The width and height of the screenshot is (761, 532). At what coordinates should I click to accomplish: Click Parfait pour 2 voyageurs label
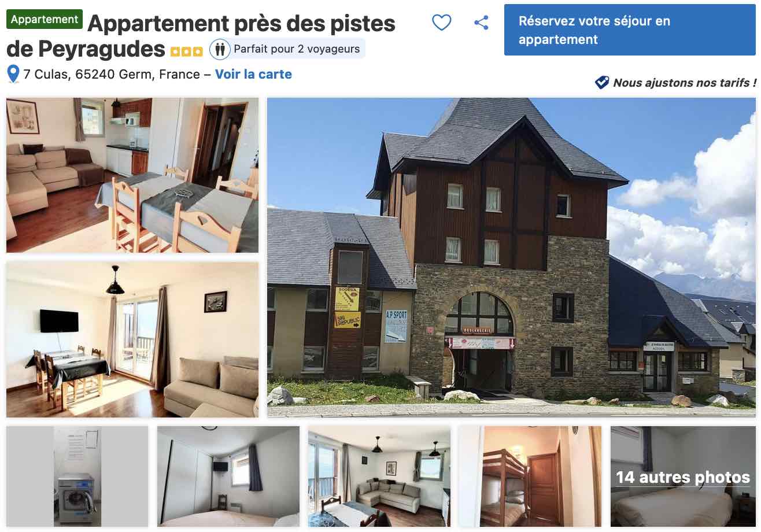tap(297, 49)
